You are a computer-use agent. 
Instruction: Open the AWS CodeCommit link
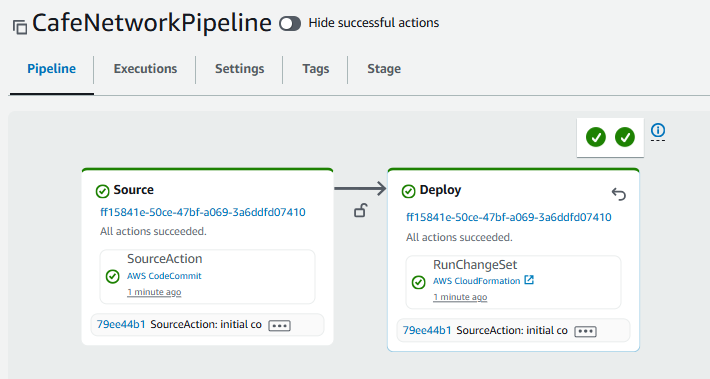164,276
